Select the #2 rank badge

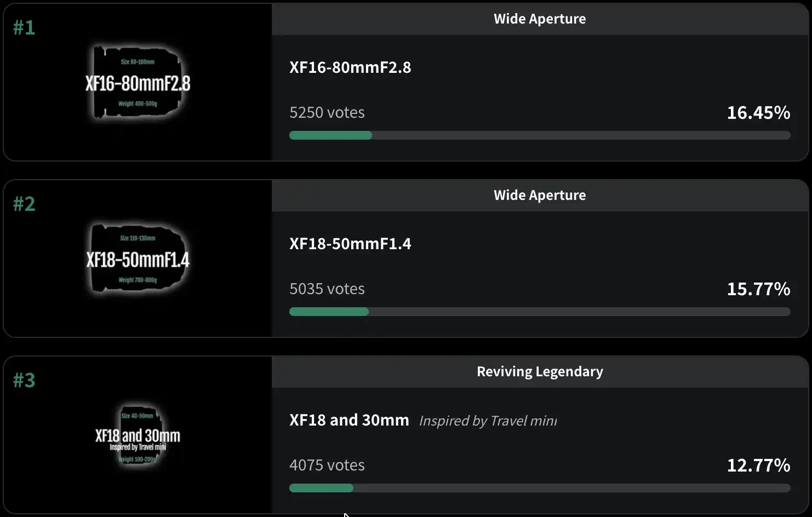24,204
